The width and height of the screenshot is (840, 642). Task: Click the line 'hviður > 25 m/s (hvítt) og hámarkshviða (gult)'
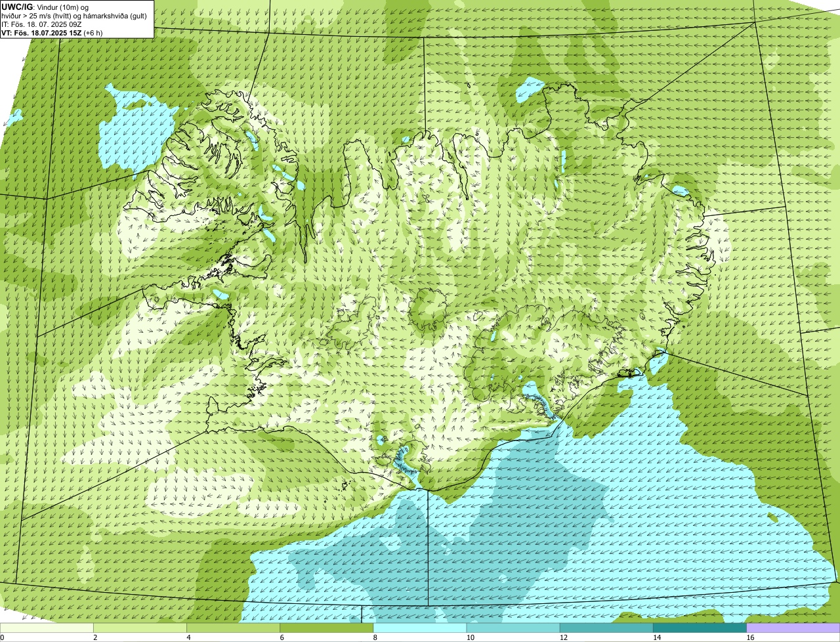tap(74, 15)
